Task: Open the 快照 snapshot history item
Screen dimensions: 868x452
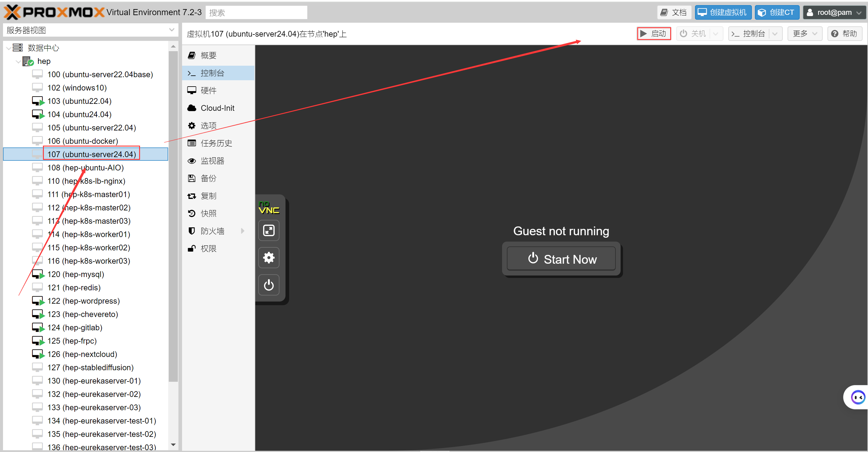Action: tap(208, 213)
